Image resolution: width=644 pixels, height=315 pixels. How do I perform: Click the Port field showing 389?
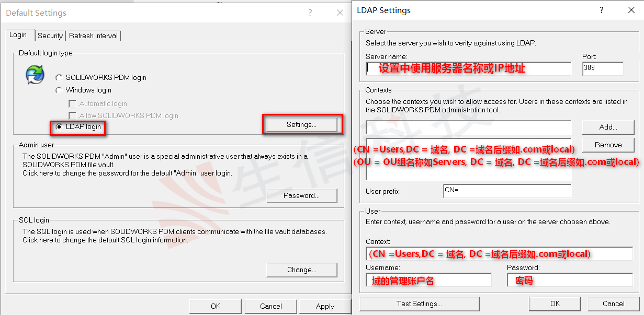click(x=603, y=68)
